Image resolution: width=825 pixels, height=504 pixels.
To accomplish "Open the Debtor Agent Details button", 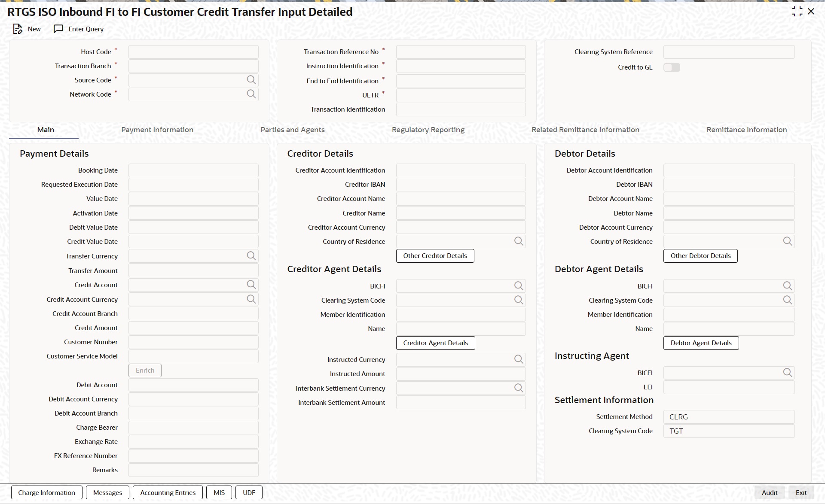I will (x=701, y=343).
